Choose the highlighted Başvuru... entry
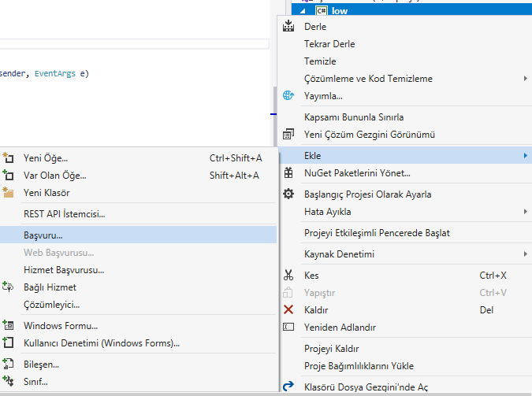The width and height of the screenshot is (532, 396). (138, 235)
